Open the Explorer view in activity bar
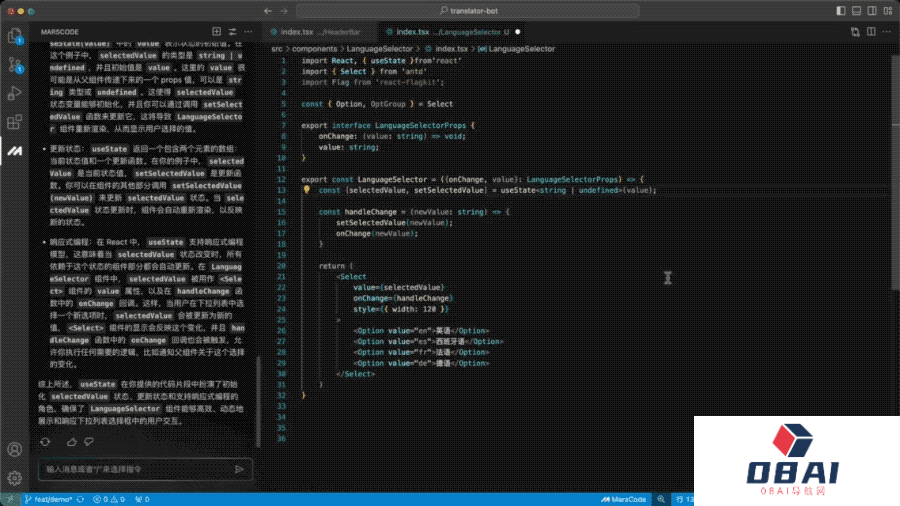 click(x=15, y=36)
